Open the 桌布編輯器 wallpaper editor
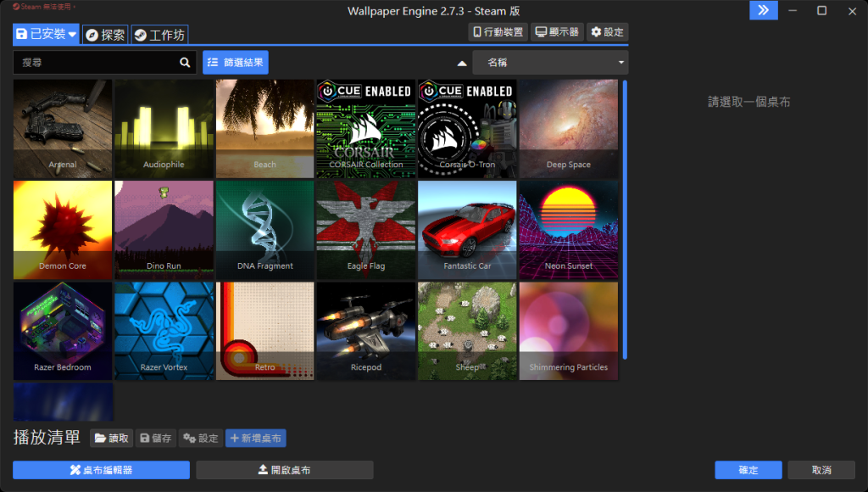This screenshot has height=492, width=868. (102, 470)
